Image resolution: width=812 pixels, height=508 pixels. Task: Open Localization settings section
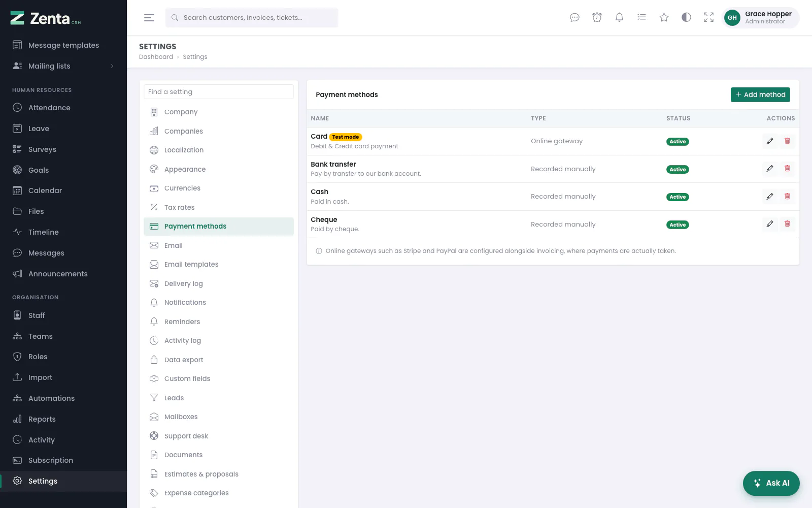(x=219, y=150)
